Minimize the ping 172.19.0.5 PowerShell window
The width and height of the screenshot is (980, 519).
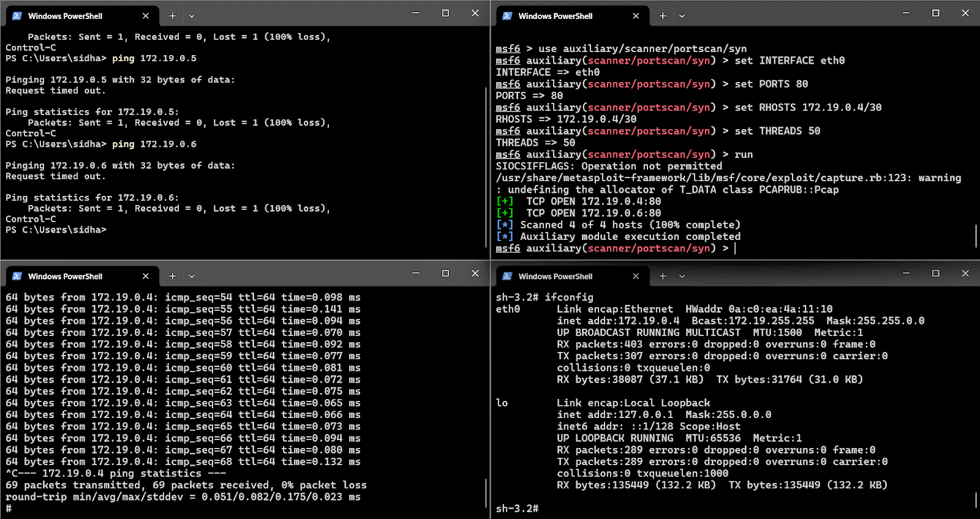416,13
